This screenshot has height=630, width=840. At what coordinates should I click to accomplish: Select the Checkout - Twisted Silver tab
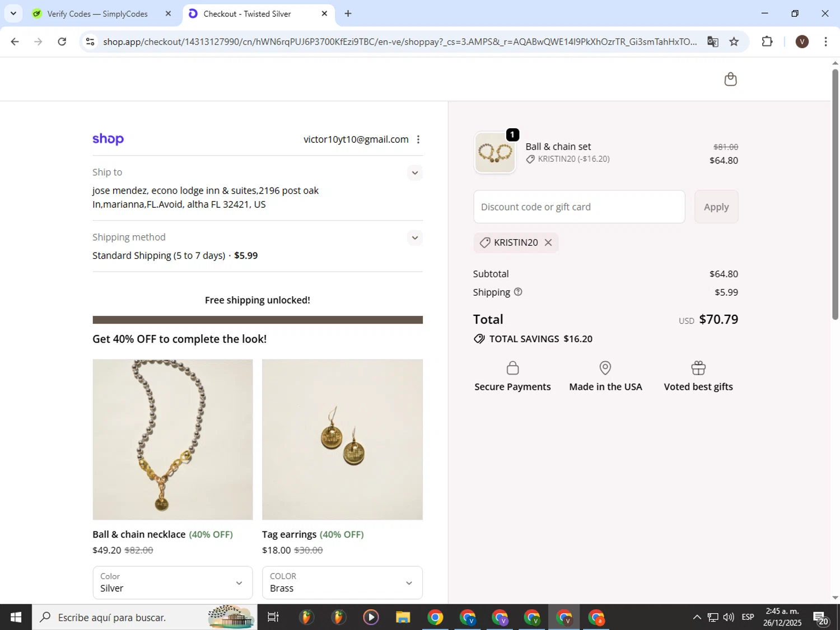[x=247, y=13]
